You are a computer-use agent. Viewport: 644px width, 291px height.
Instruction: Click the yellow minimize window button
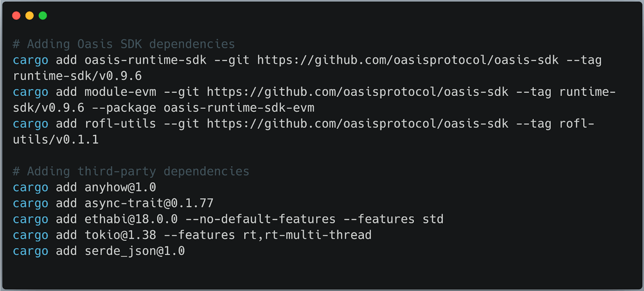30,16
